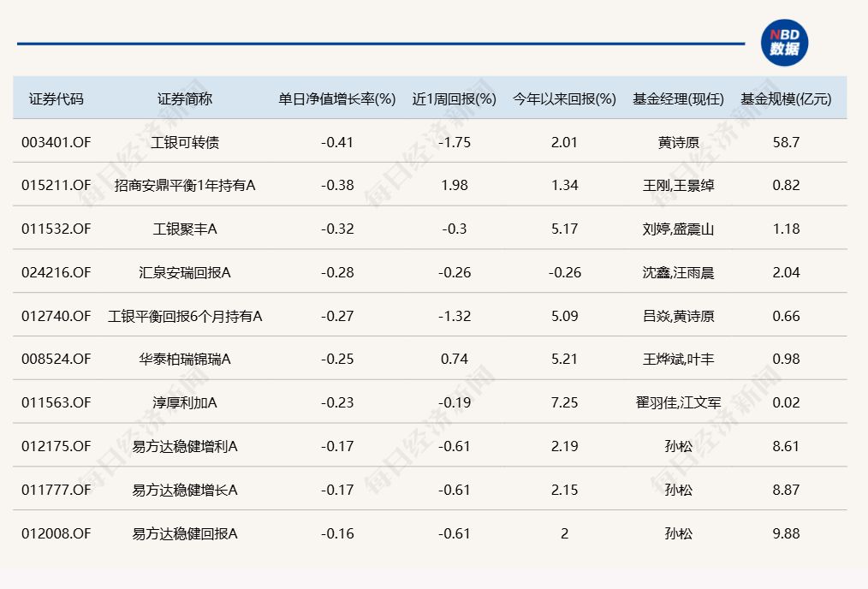This screenshot has height=589, width=868.
Task: Click code 011563.OF
Action: click(x=56, y=402)
